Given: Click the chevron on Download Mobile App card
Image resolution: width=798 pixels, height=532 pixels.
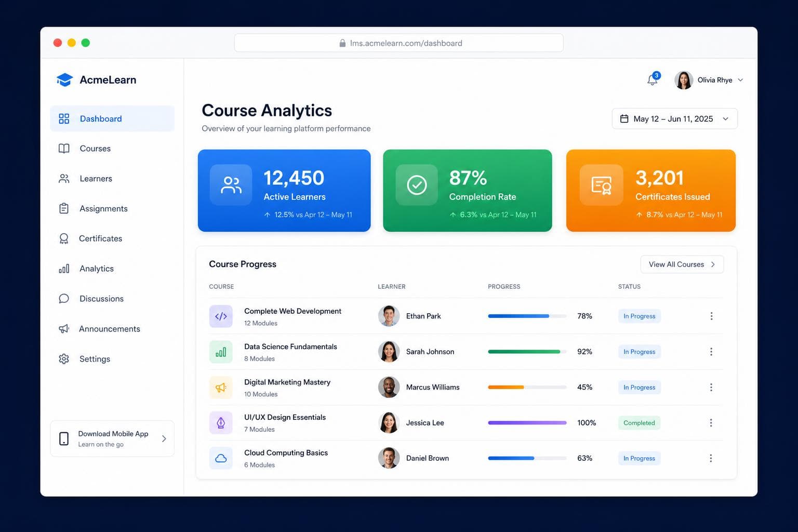Looking at the screenshot, I should pyautogui.click(x=164, y=438).
